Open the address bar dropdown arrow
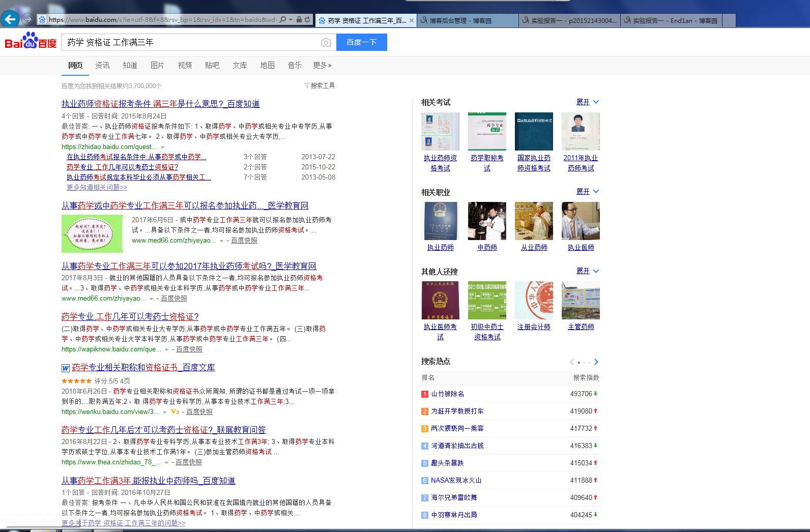This screenshot has width=810, height=532. tap(291, 20)
